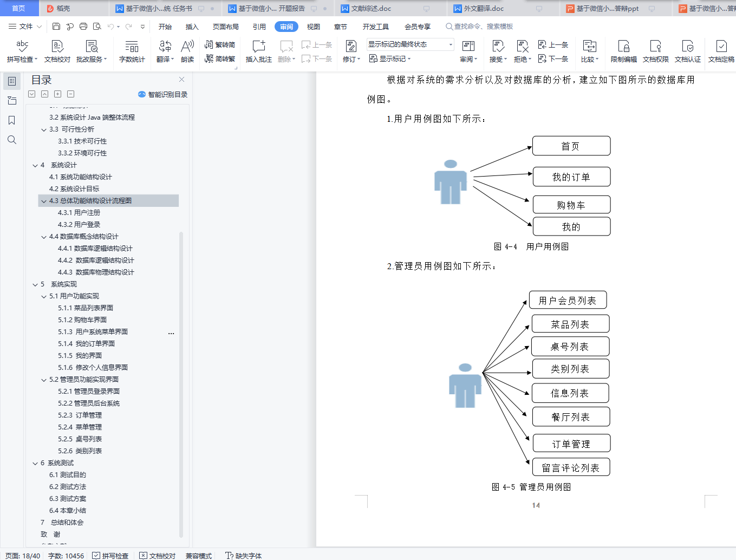Click the Print icon in the quick access bar
Screen dimensions: 736x560
[83, 27]
